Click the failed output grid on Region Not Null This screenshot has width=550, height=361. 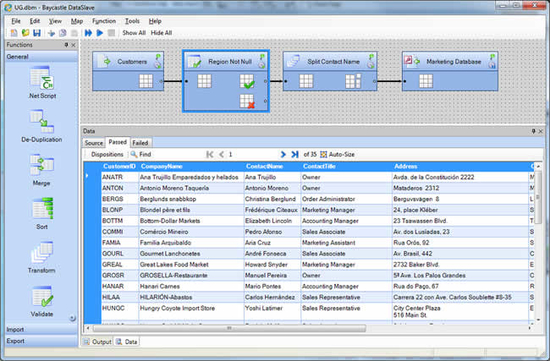[x=247, y=101]
